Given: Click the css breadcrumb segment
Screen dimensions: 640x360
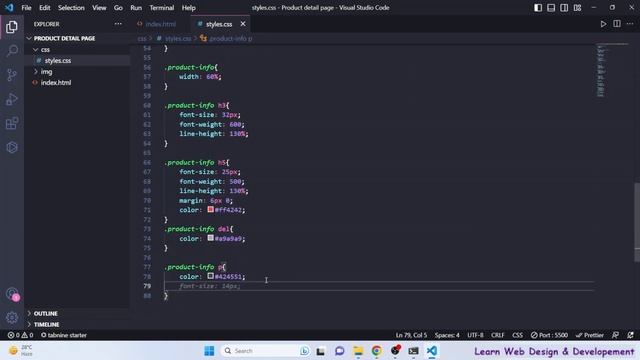Looking at the screenshot, I should [x=141, y=39].
